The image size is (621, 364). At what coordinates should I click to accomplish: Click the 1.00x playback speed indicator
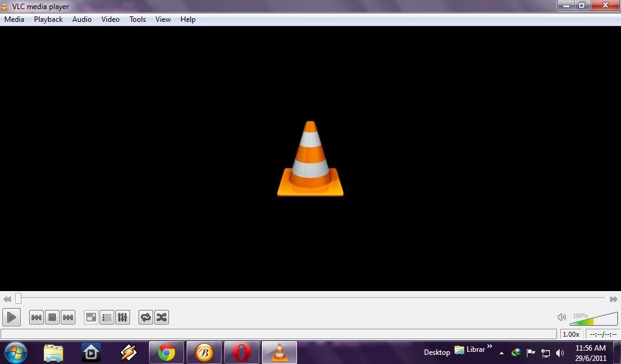571,334
